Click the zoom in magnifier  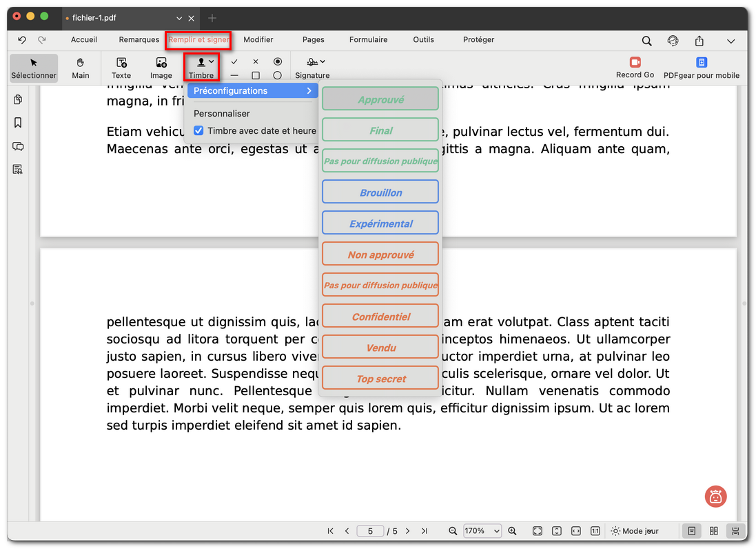pyautogui.click(x=512, y=531)
